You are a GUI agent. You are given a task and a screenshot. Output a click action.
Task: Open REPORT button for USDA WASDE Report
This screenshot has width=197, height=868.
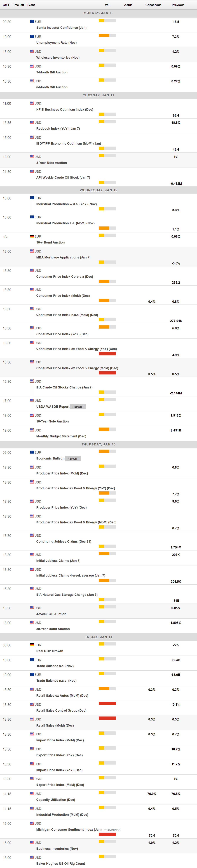point(78,407)
